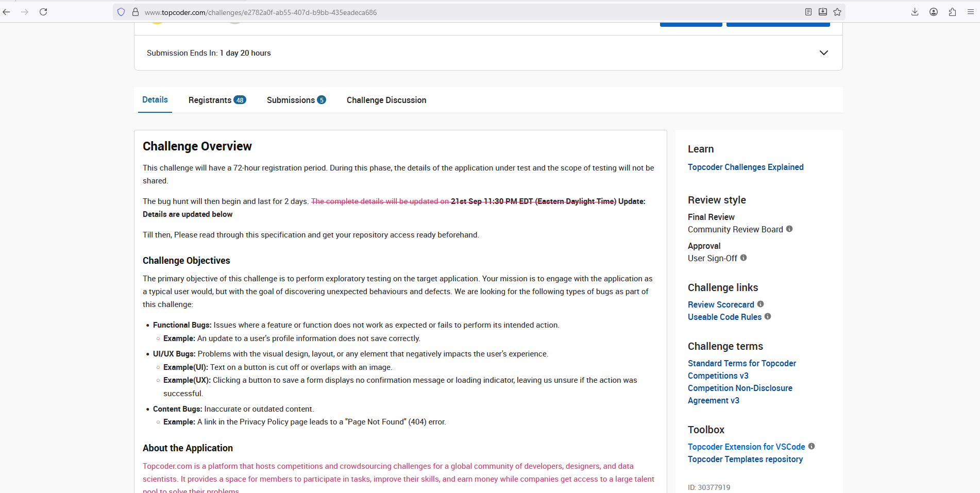
Task: Bookmark this page with the star icon
Action: tap(837, 12)
